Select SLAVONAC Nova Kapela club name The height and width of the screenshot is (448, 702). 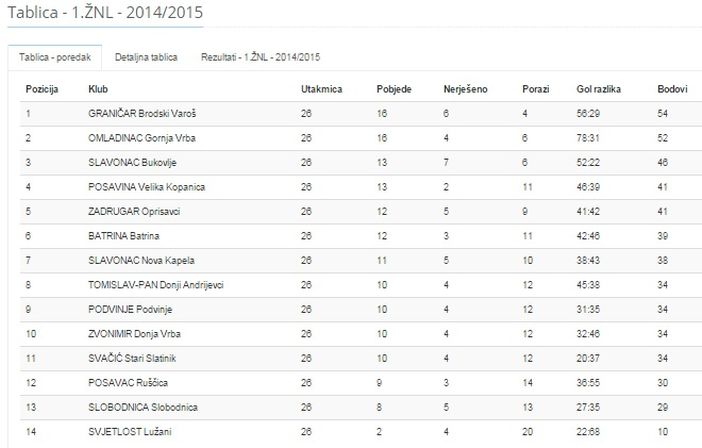141,260
